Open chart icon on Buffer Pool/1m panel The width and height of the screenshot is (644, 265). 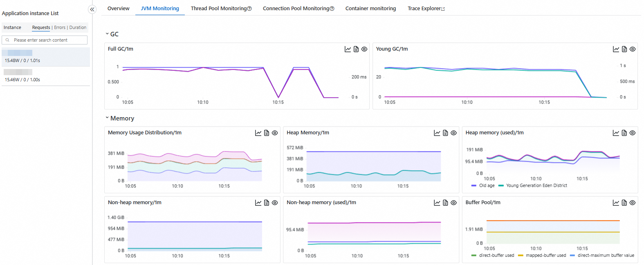point(616,203)
